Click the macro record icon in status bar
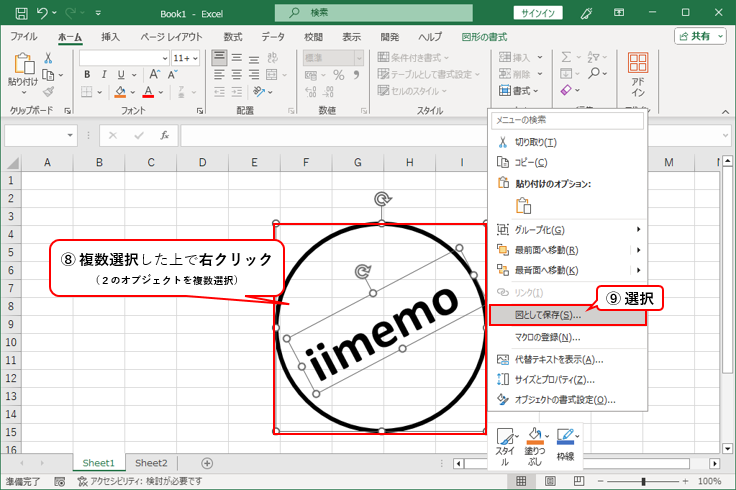 coord(60,481)
